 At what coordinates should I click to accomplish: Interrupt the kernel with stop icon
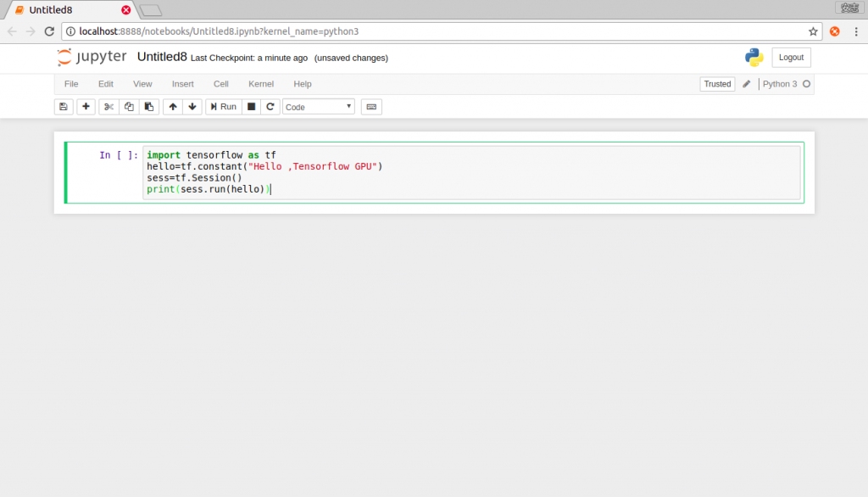251,107
